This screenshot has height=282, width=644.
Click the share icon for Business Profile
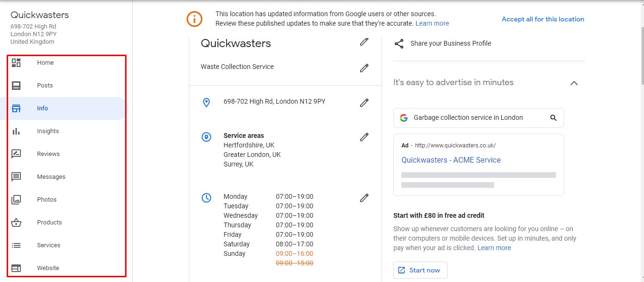pos(399,44)
